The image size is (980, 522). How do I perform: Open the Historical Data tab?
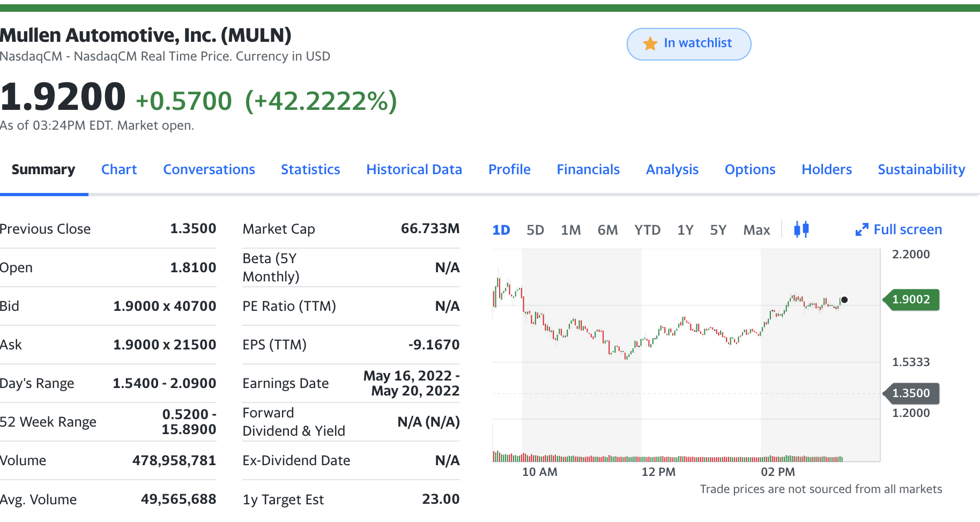[x=414, y=169]
